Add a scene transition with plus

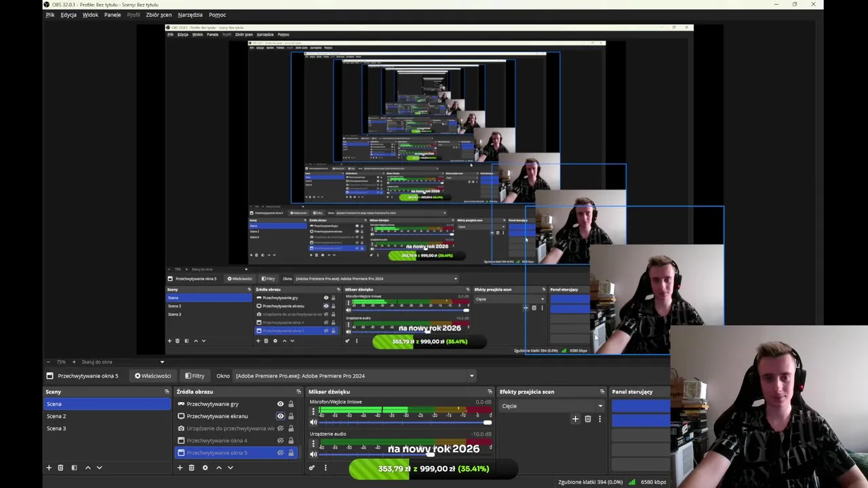click(575, 419)
